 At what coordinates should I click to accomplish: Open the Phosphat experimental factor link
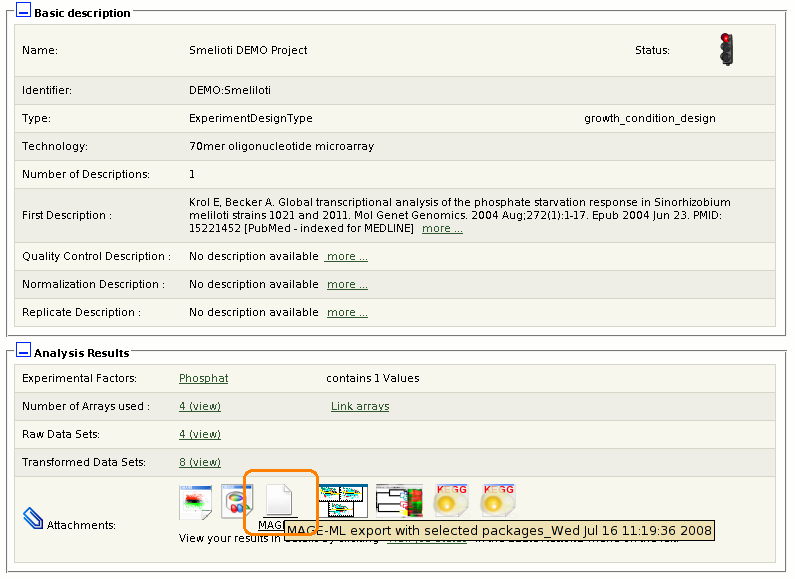(x=203, y=378)
